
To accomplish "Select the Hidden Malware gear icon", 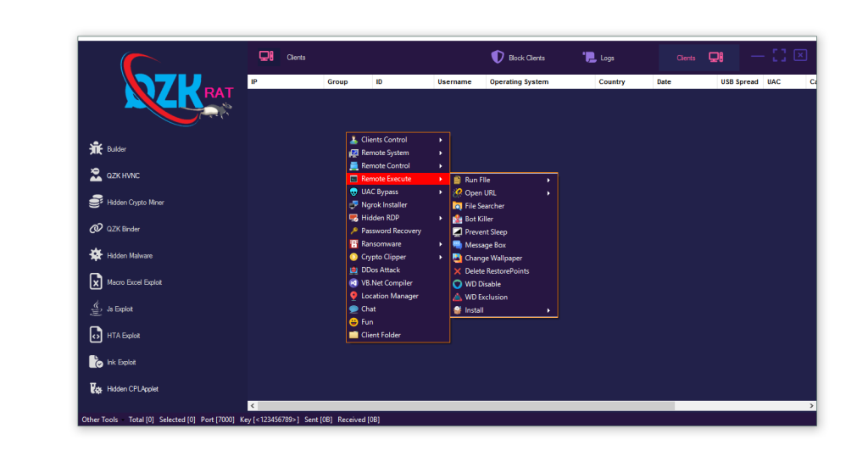I will (96, 255).
